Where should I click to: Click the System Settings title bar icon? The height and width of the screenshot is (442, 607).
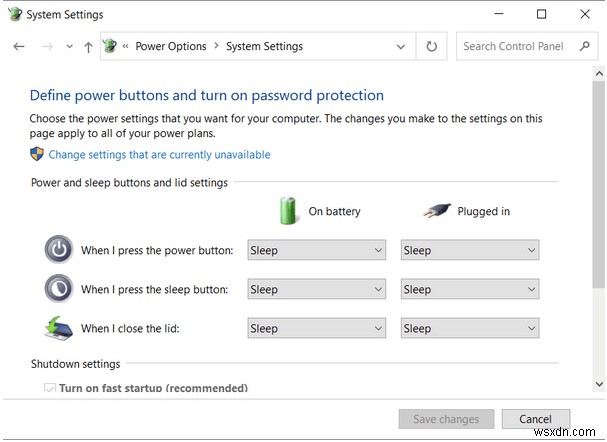coord(15,14)
